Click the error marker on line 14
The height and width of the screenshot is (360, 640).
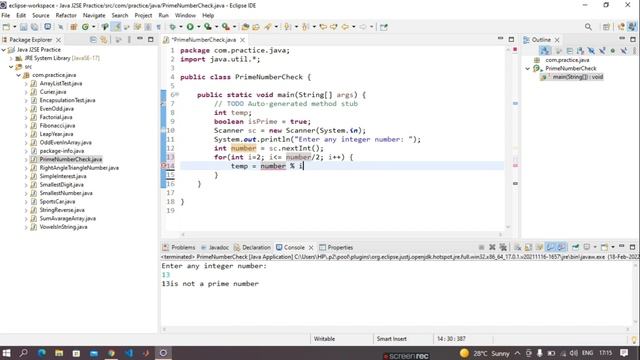(163, 166)
